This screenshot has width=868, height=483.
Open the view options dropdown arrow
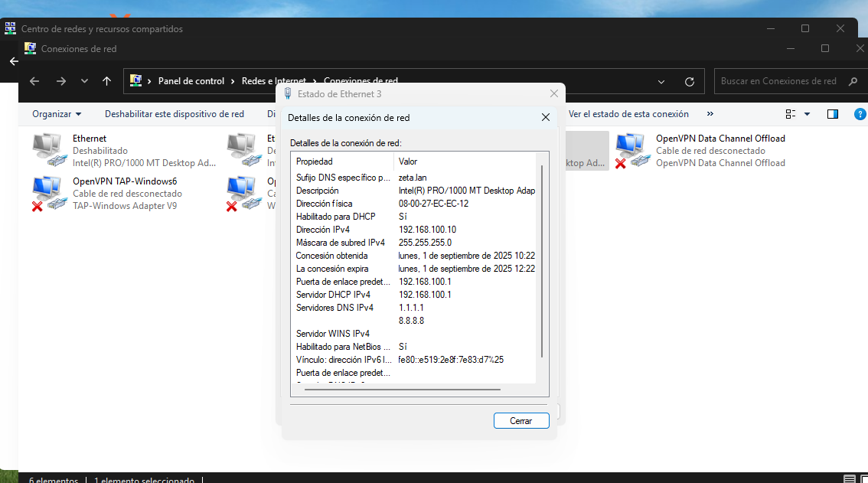pyautogui.click(x=807, y=114)
